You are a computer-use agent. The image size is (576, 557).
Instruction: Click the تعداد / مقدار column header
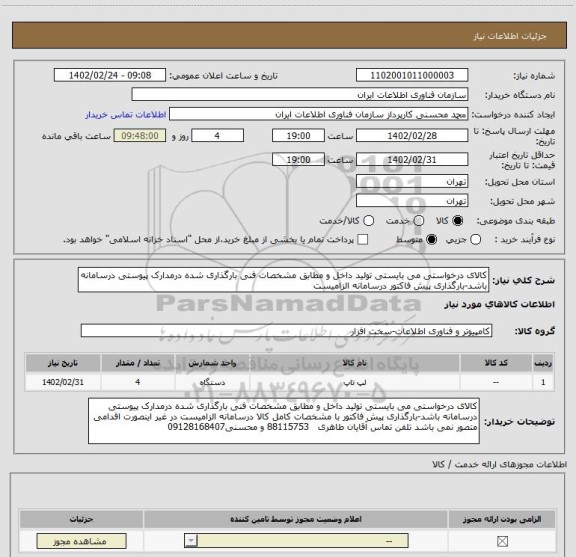click(138, 363)
